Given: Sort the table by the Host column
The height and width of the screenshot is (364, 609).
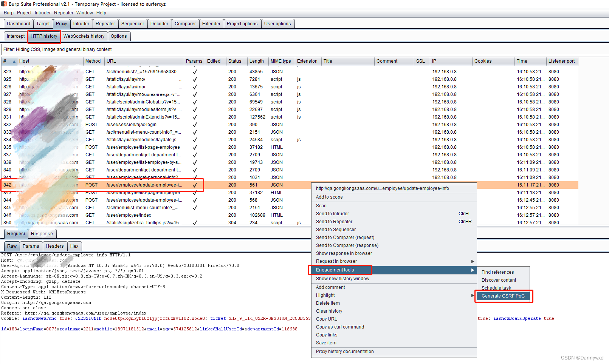Looking at the screenshot, I should [50, 61].
